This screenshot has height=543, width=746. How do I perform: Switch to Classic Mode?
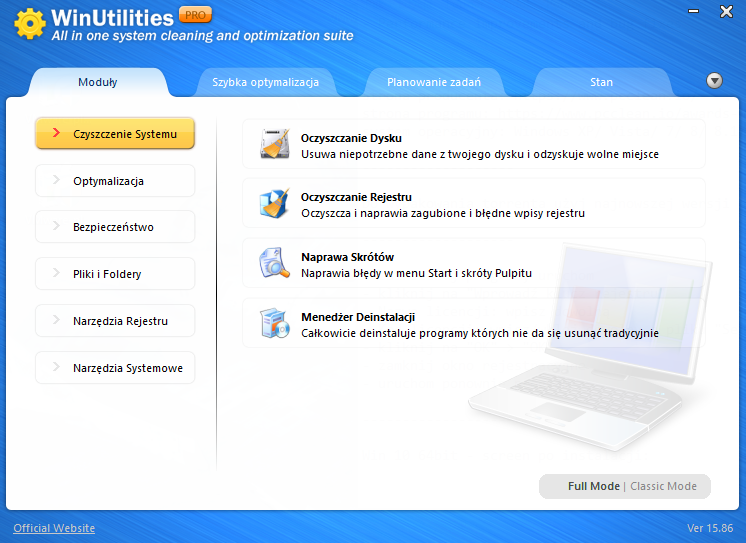663,486
